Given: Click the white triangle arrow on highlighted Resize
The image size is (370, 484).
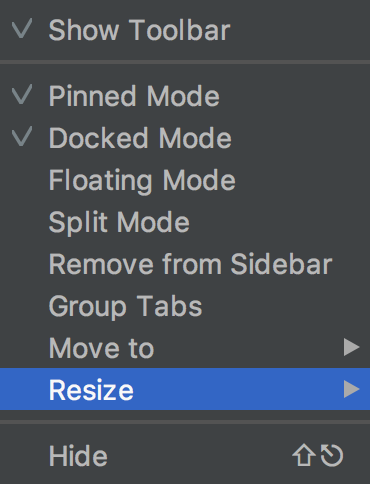Looking at the screenshot, I should click(352, 389).
